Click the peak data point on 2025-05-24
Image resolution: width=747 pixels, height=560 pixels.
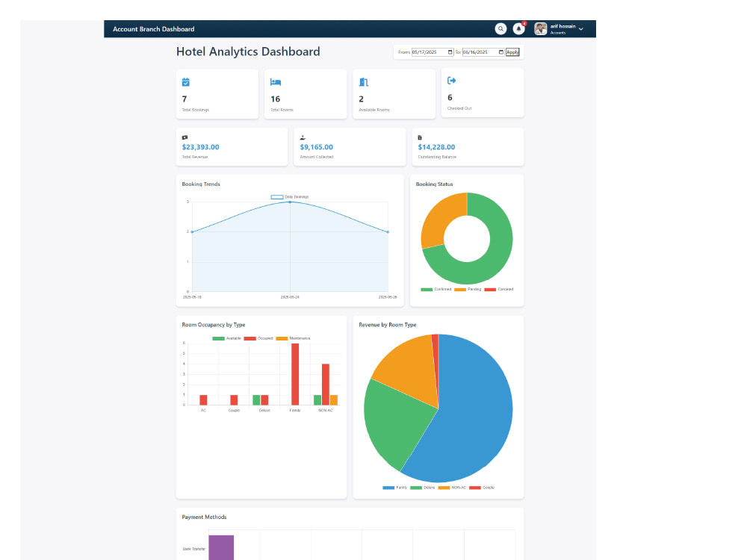click(290, 202)
